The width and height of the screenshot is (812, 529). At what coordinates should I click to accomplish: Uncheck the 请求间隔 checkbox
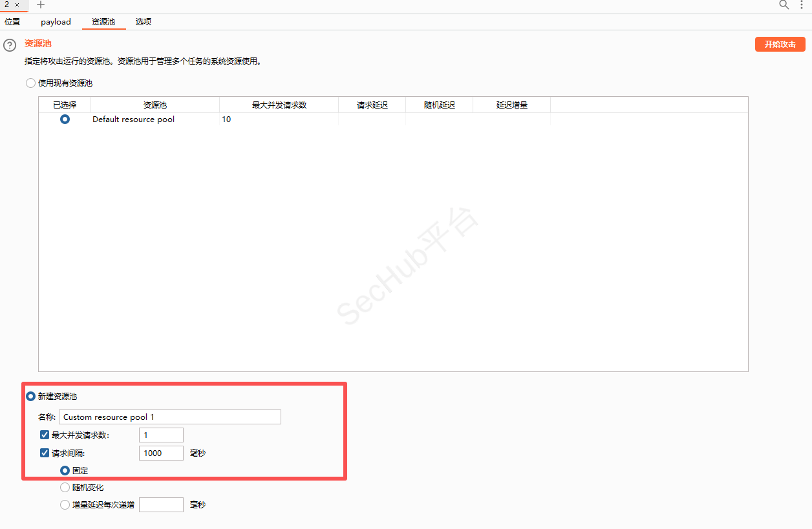coord(45,453)
